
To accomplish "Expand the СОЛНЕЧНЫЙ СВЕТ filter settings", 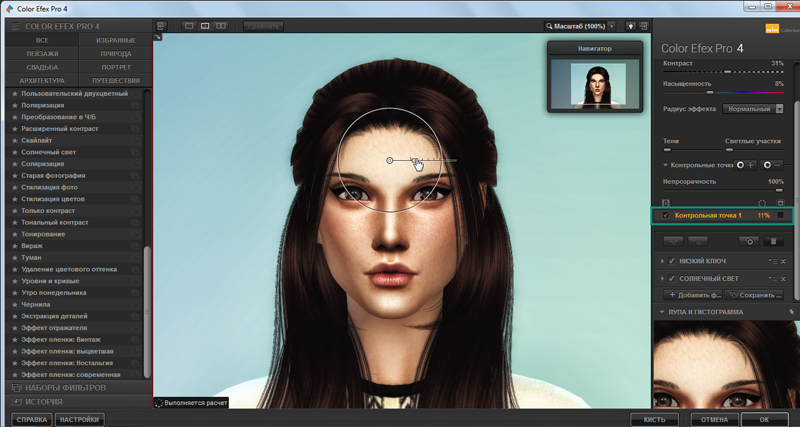I will pos(662,279).
